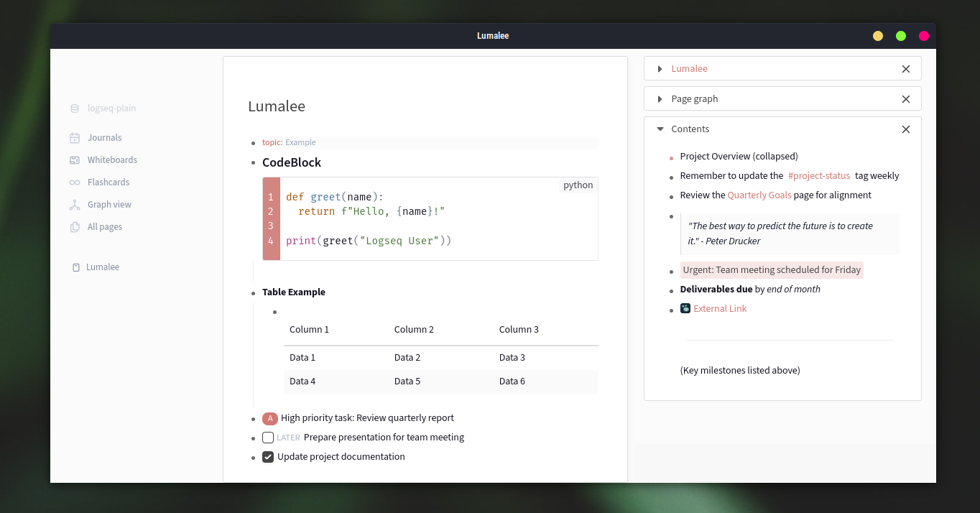980x513 pixels.
Task: Expand the Page graph panel
Action: tap(660, 99)
